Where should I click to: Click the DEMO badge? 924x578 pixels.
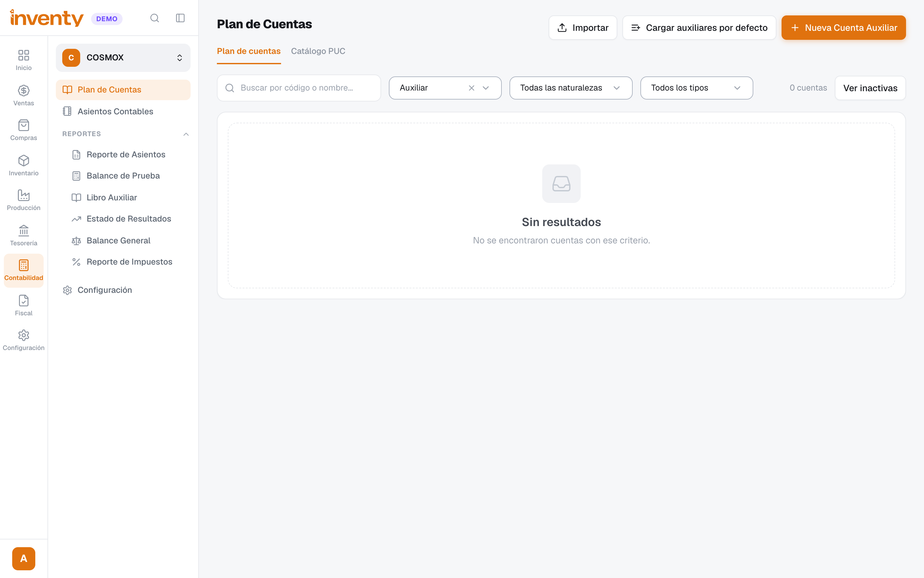click(x=107, y=19)
